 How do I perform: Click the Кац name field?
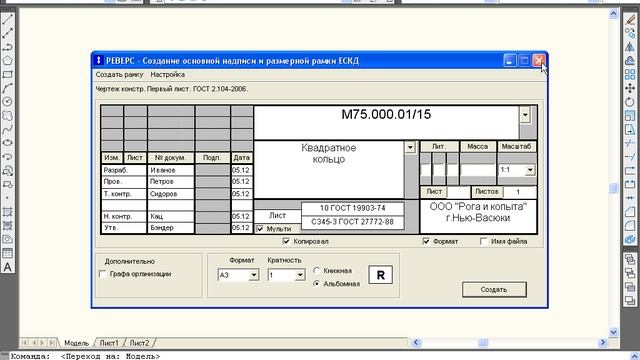171,216
